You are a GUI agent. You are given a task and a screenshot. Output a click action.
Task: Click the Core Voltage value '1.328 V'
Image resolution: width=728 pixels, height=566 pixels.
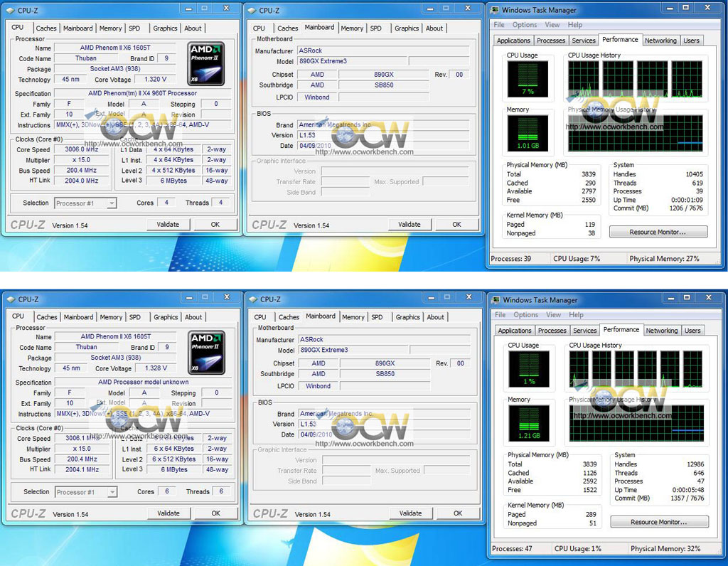[156, 368]
